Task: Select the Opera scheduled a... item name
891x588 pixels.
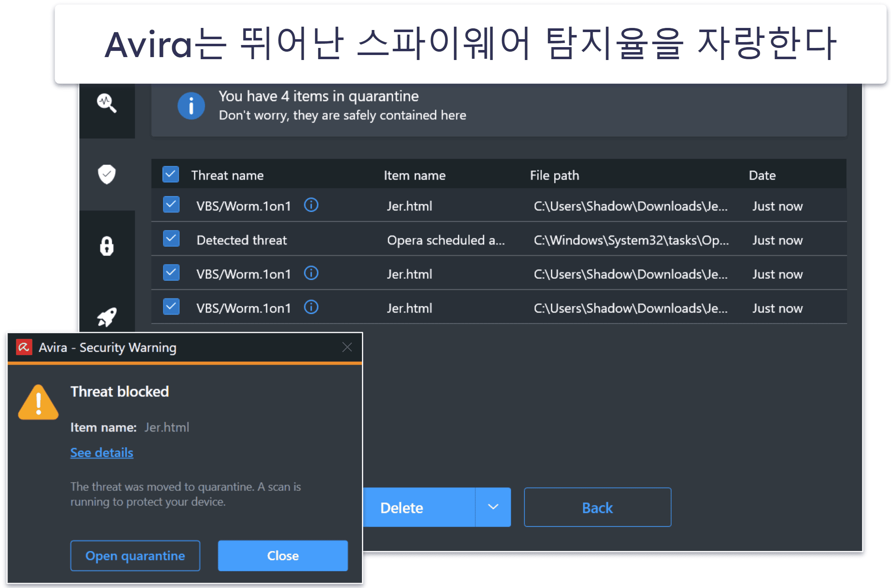Action: (x=446, y=240)
